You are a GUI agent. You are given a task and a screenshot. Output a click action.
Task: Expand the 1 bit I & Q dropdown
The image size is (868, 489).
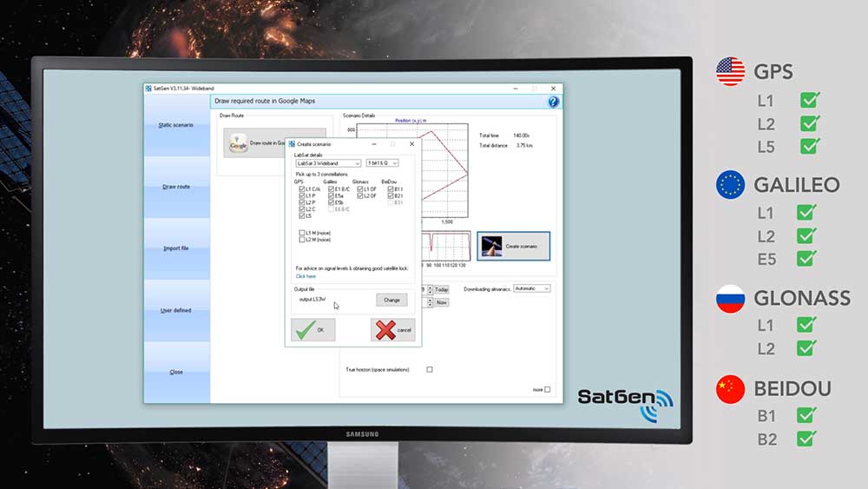(382, 163)
